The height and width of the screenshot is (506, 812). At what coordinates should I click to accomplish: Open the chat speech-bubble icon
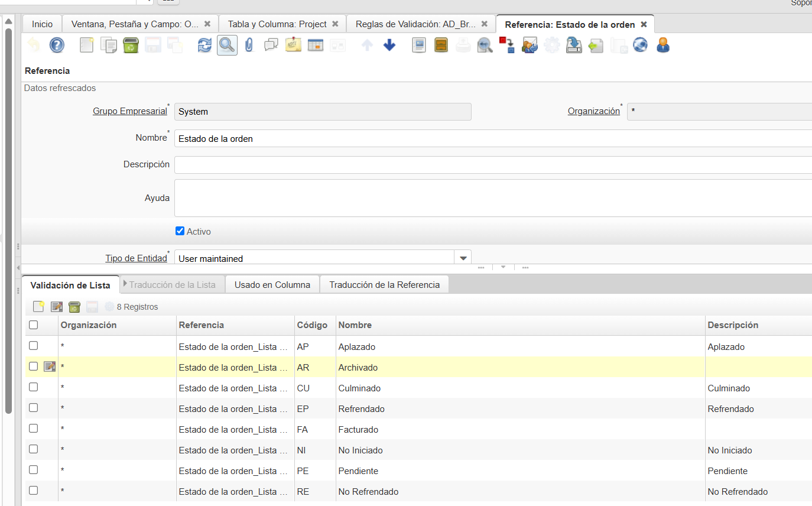click(x=271, y=46)
